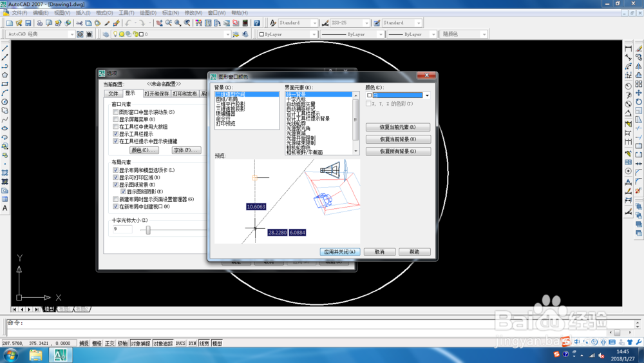Click the Dimension Style icon before ISO-25

[325, 23]
